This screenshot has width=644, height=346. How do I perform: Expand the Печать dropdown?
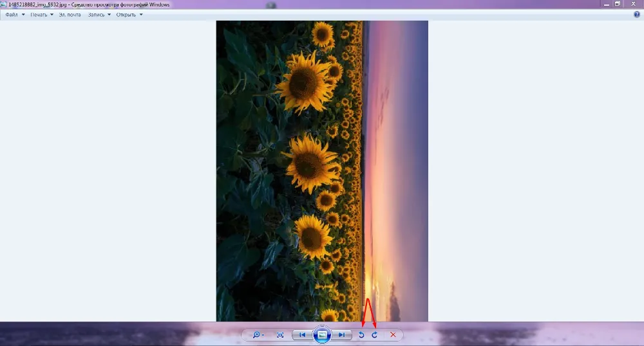click(42, 15)
